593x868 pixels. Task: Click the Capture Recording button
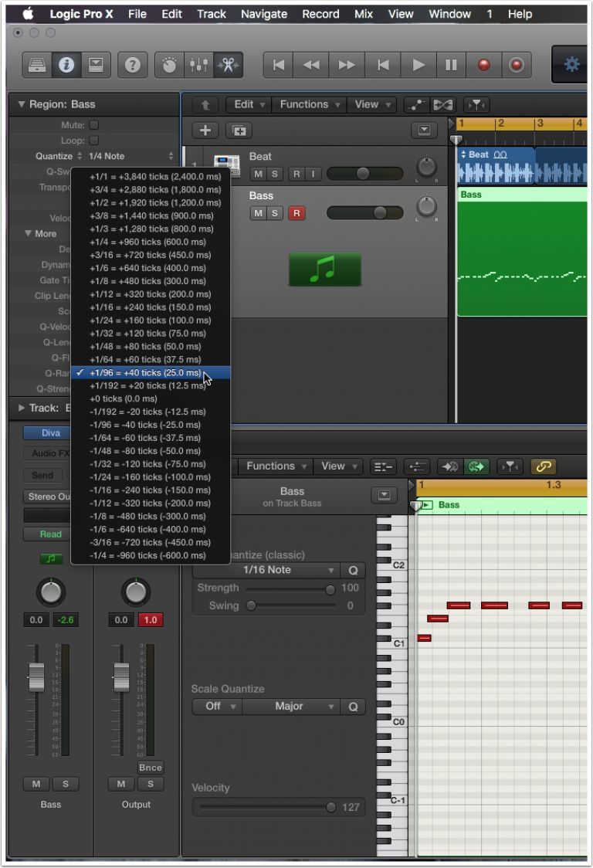(x=517, y=66)
